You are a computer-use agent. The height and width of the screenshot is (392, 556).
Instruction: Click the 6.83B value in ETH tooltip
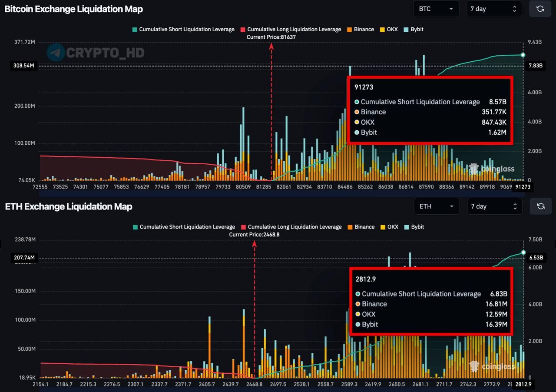[499, 294]
